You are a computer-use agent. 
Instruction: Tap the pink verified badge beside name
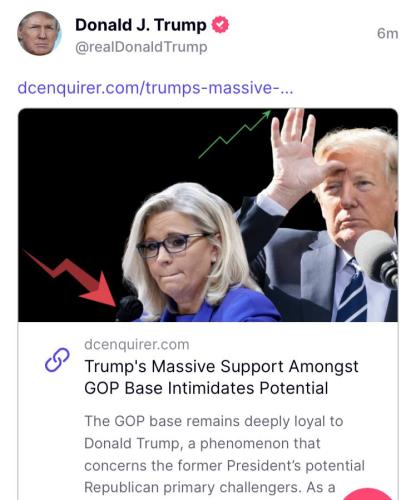coord(220,25)
